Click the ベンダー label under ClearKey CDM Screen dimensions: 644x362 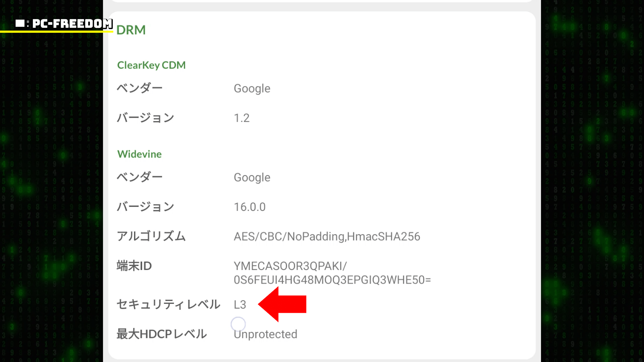tap(140, 88)
